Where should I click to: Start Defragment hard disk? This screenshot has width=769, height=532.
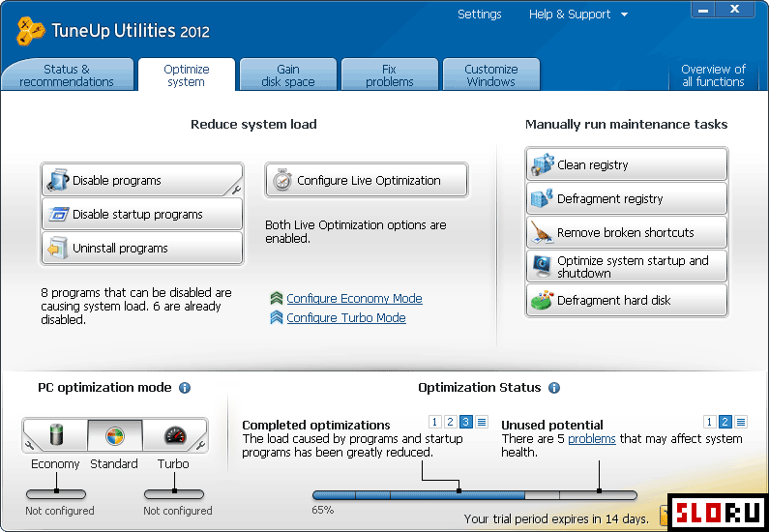pyautogui.click(x=627, y=300)
